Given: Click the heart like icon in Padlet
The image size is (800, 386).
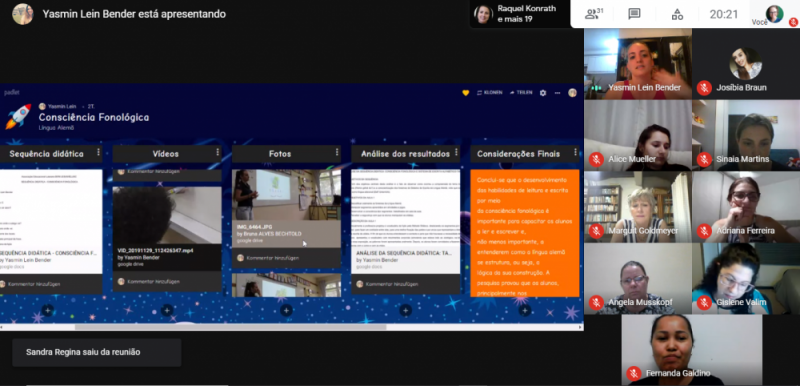Looking at the screenshot, I should tap(465, 93).
